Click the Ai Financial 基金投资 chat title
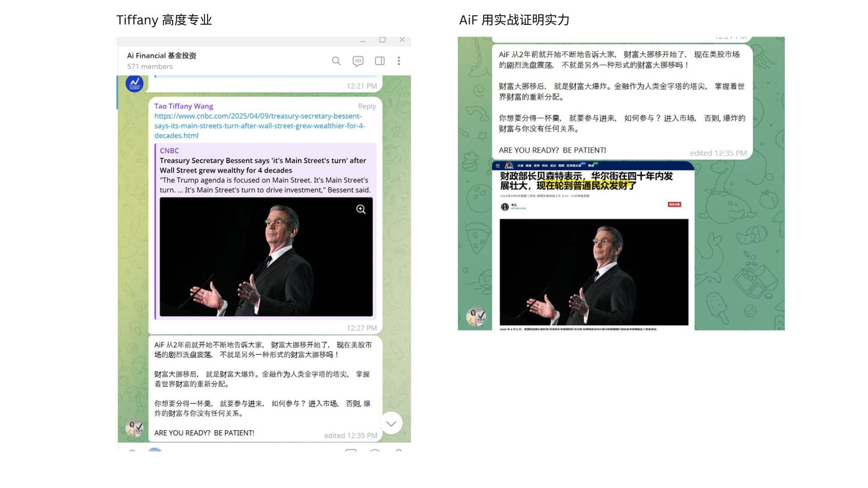 coord(161,56)
